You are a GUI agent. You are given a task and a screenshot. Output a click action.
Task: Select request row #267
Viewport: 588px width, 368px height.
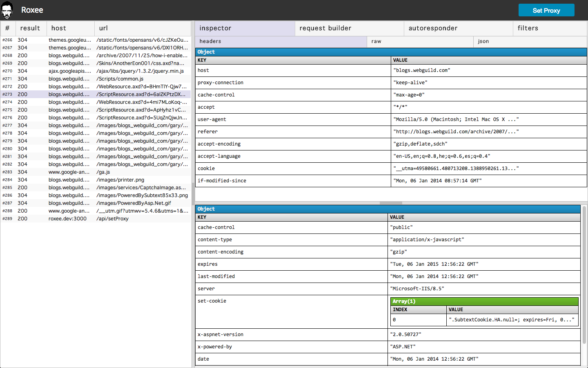(96, 48)
